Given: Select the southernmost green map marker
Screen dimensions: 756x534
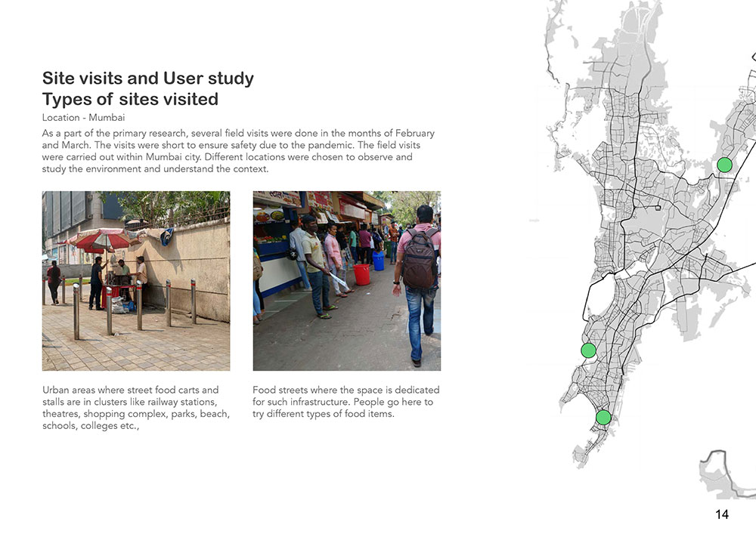Looking at the screenshot, I should [x=603, y=418].
